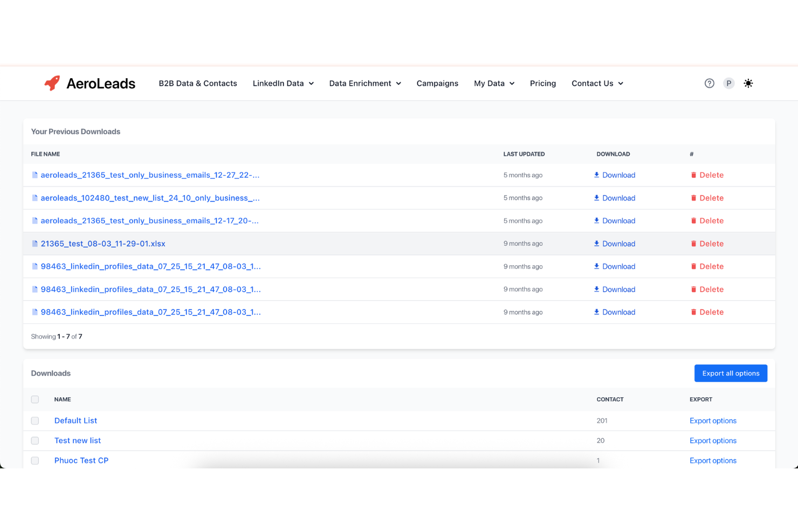Click the delete trash icon on the last row

click(694, 312)
